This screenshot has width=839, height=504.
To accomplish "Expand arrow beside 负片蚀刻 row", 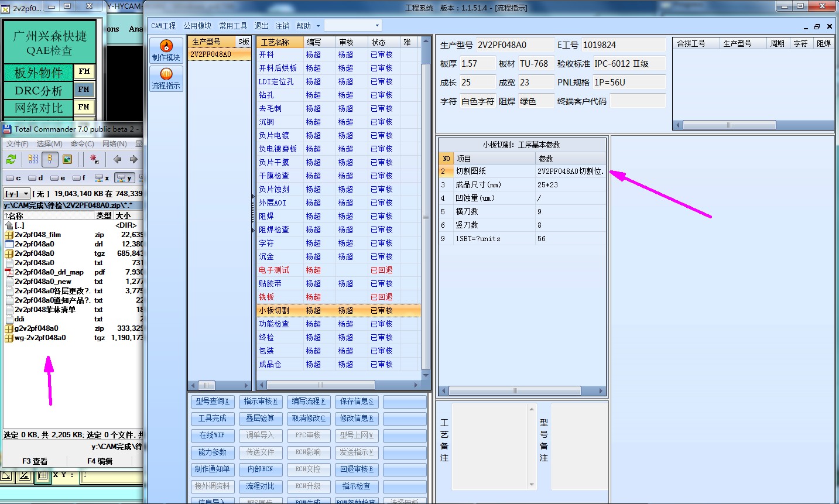I will coord(253,196).
